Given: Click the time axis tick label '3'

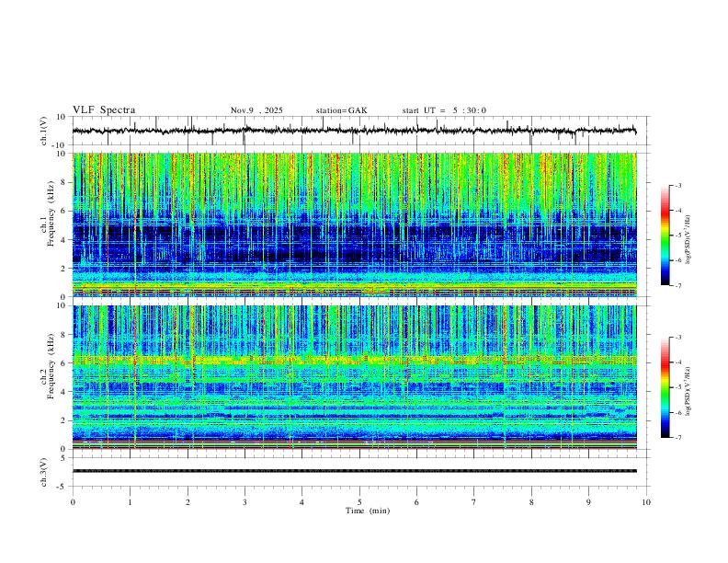Looking at the screenshot, I should pos(245,502).
